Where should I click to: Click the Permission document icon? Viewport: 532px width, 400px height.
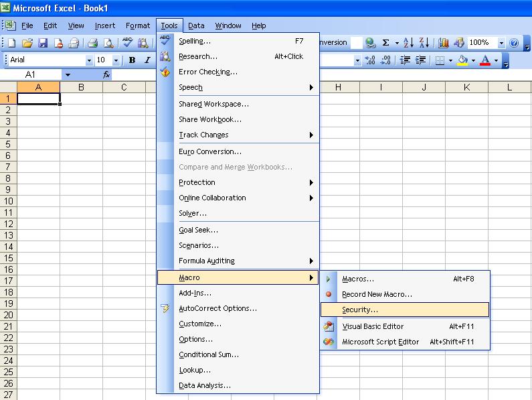pos(58,43)
